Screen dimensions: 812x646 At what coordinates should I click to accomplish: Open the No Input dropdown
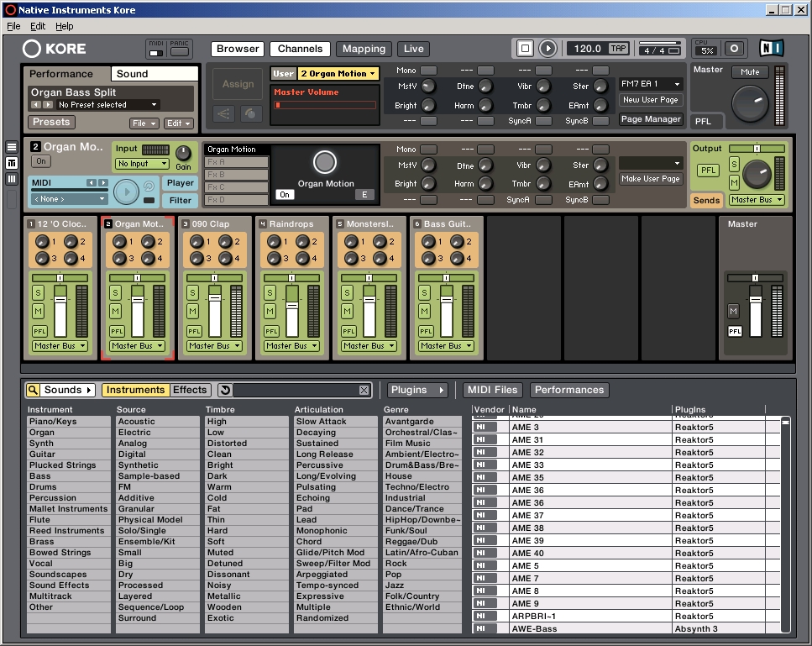(142, 164)
